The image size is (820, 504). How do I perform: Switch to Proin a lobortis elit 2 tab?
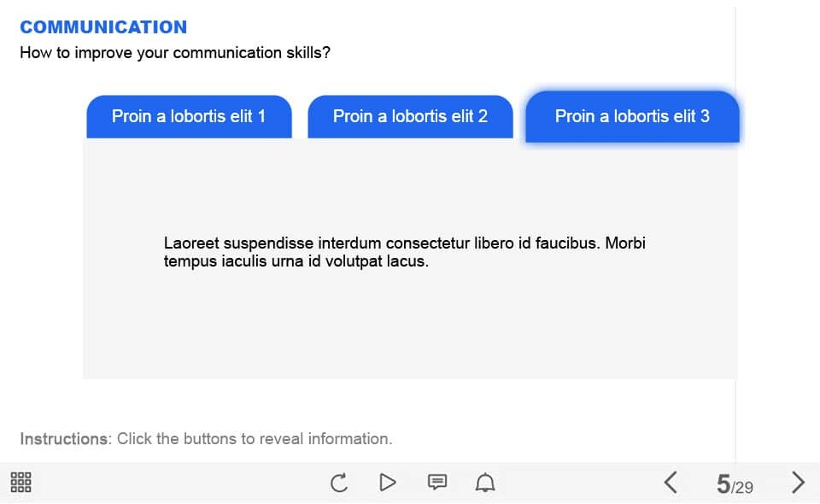410,116
